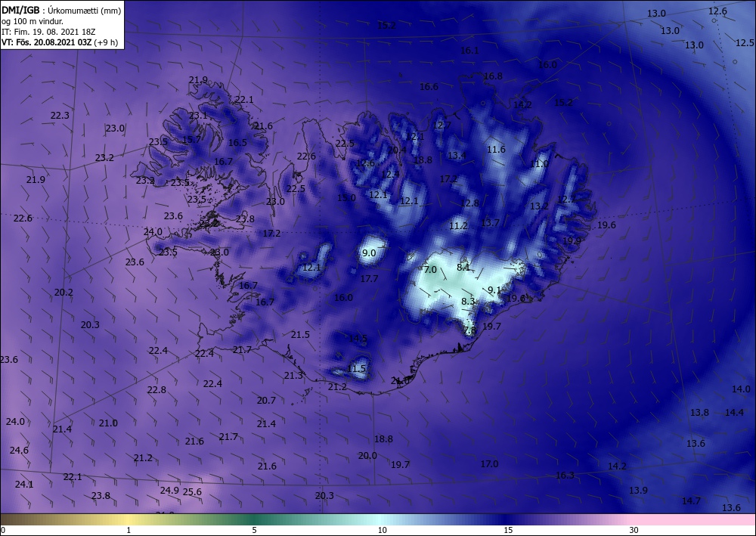Viewport: 756px width, 536px height.
Task: Click the 9.0 value on the map
Action: click(369, 253)
